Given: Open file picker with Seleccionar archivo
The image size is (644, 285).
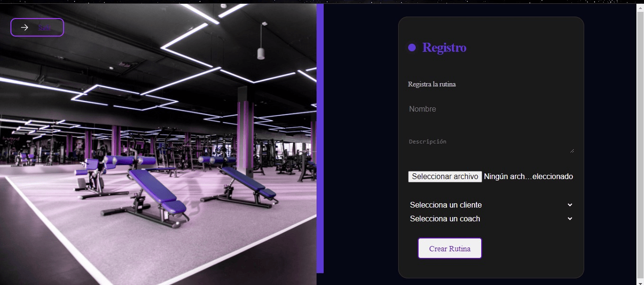Looking at the screenshot, I should point(445,177).
